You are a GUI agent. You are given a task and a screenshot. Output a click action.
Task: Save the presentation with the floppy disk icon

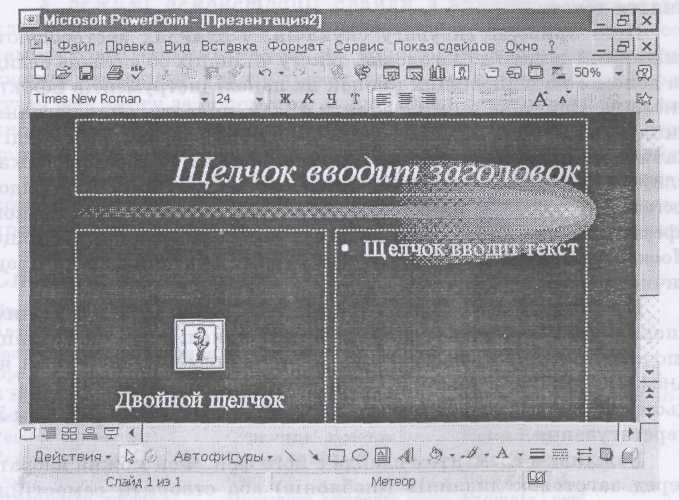[x=86, y=73]
